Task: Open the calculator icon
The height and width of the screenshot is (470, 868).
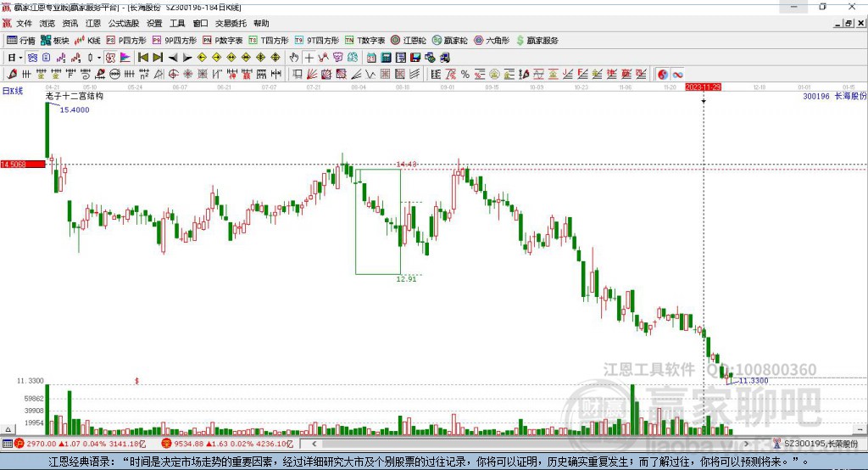Action: [386, 58]
